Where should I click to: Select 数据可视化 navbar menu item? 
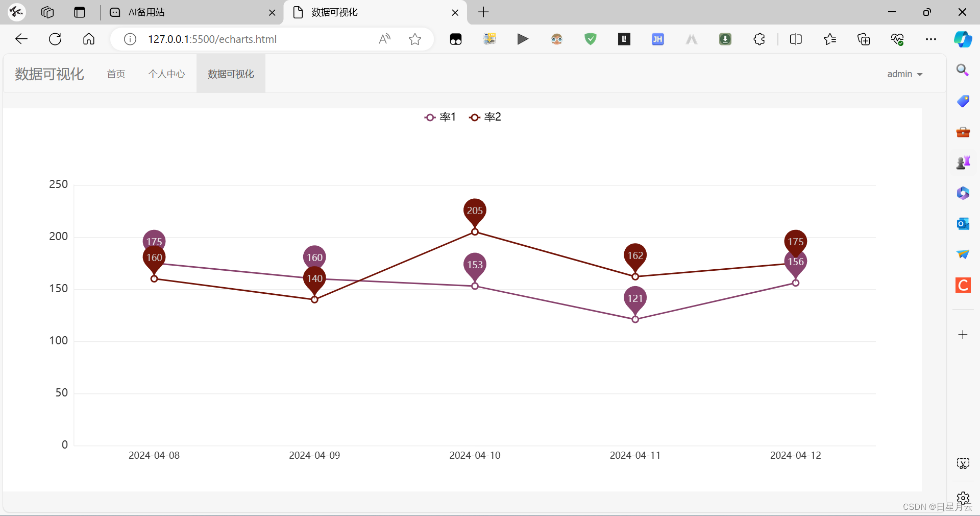231,74
